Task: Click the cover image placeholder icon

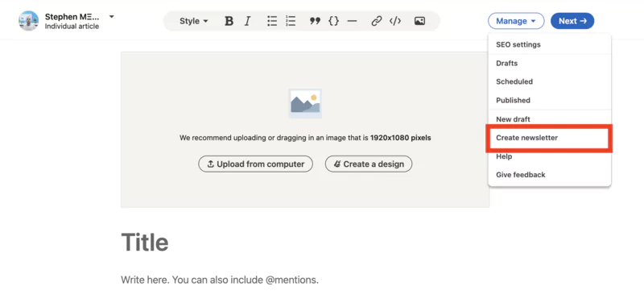Action: coord(305,103)
